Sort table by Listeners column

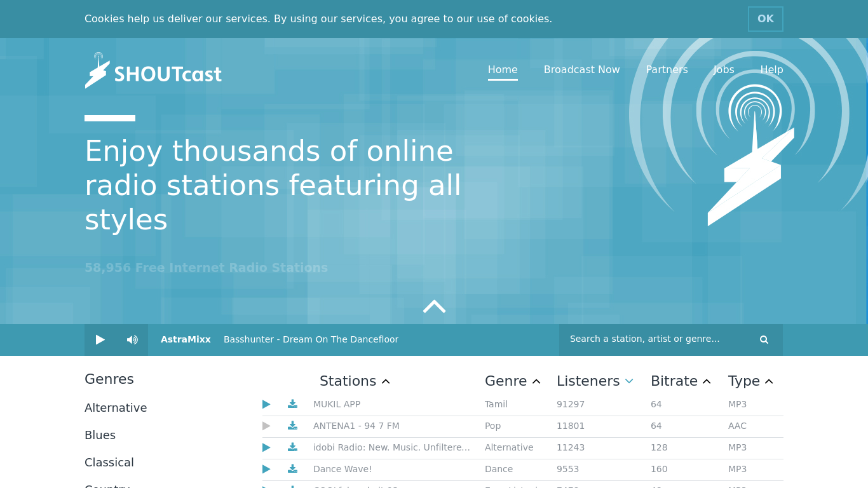(595, 381)
